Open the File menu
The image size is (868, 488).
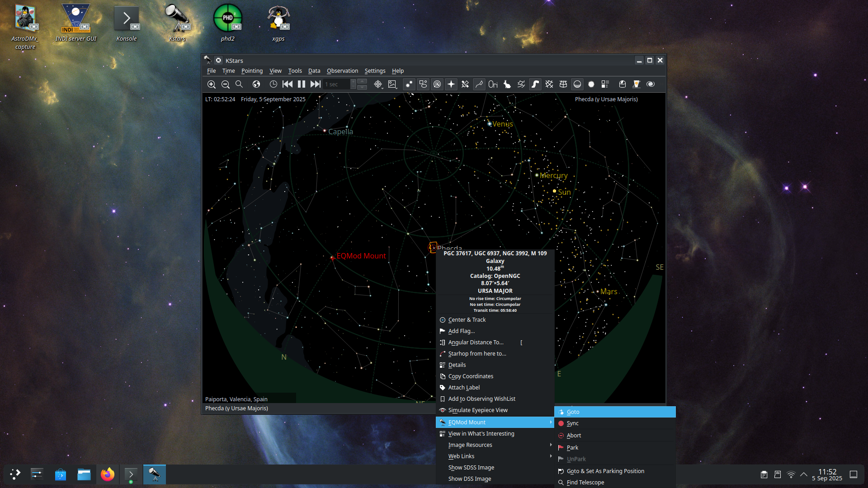coord(212,71)
